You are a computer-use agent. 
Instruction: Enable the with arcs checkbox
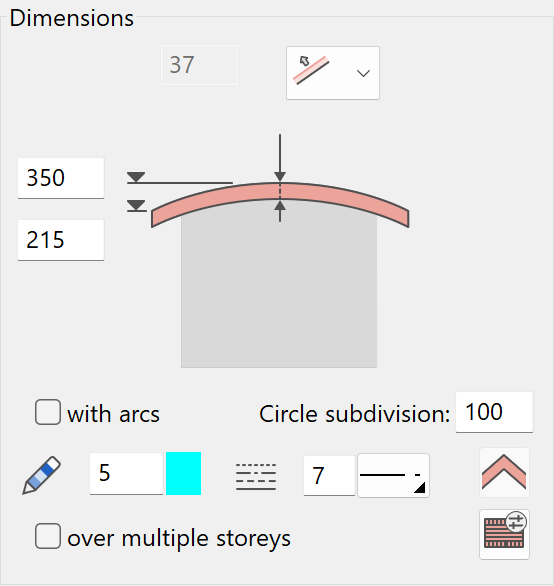coord(48,412)
